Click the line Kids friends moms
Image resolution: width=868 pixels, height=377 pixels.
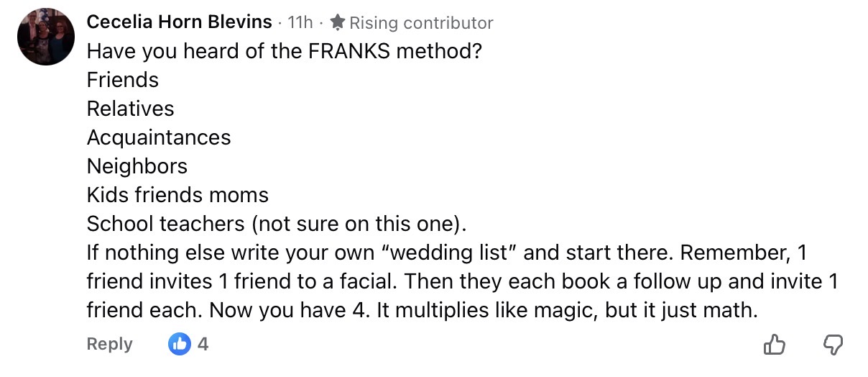pos(177,195)
